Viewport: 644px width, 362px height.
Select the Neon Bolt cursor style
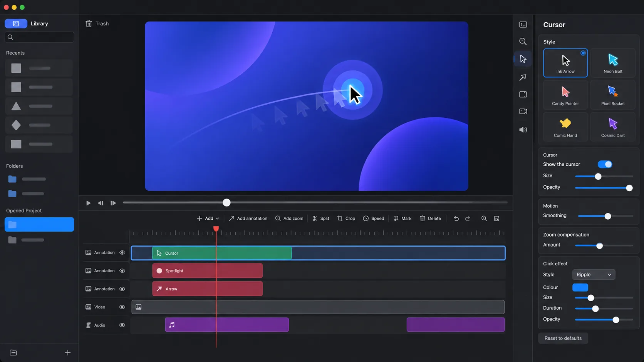click(x=613, y=63)
